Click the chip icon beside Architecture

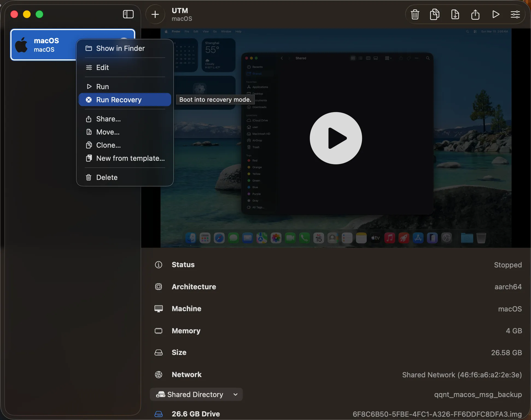click(x=159, y=287)
